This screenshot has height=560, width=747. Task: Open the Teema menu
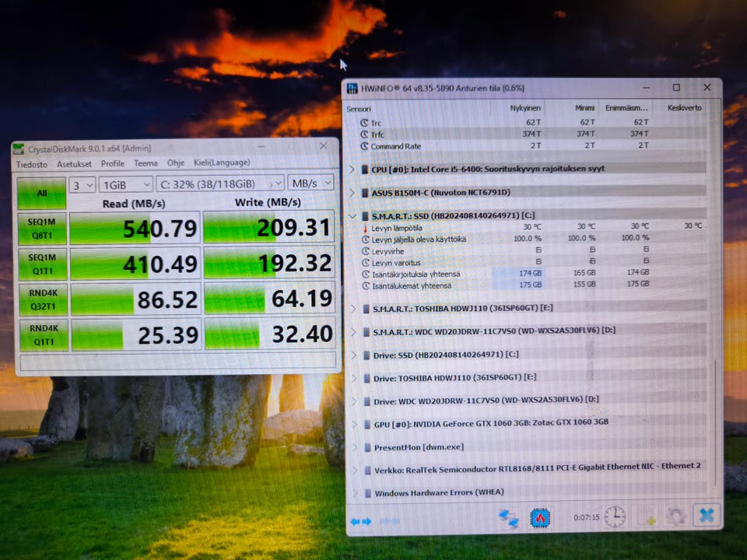[x=146, y=163]
